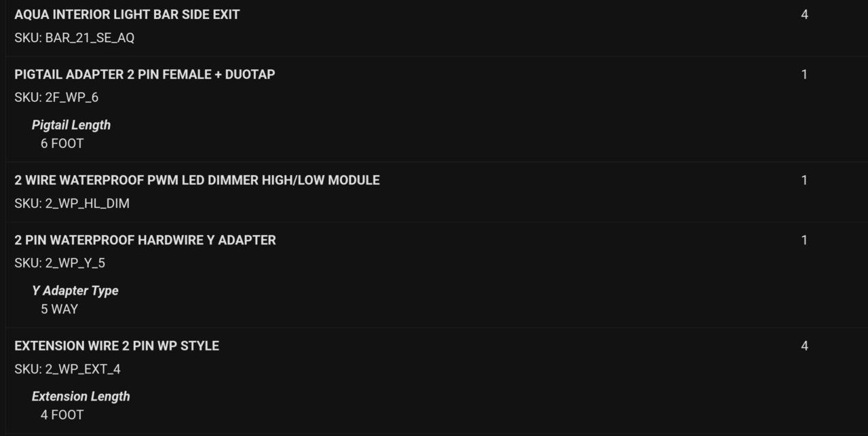Click quantity 1 for the Hardwire Y Adapter

(804, 240)
